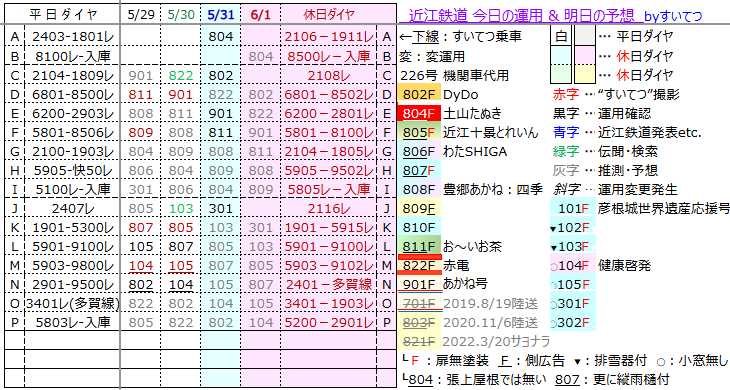This screenshot has height=390, width=730.
Task: Click the struck-through 701F 2019.8/19陸送 entry
Action: [468, 304]
